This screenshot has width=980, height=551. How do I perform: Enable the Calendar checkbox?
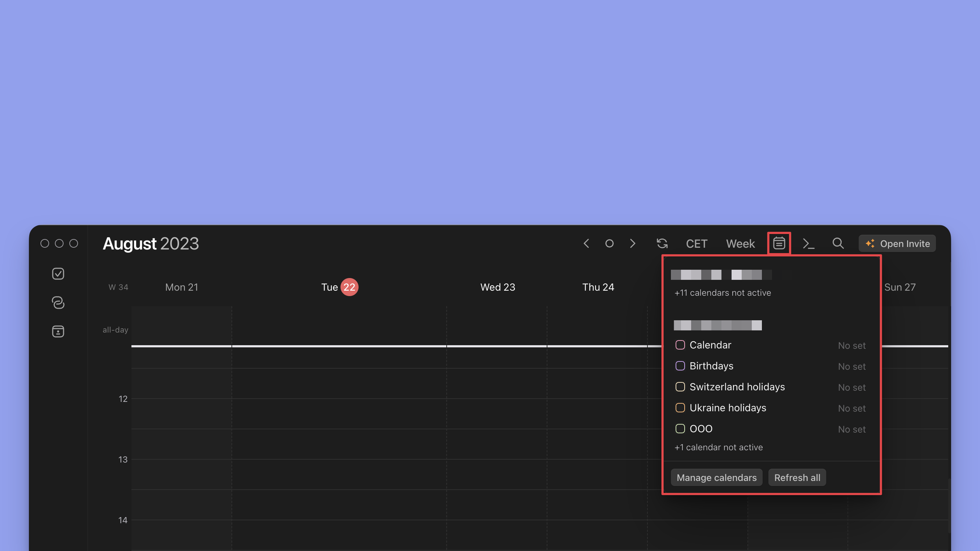680,345
